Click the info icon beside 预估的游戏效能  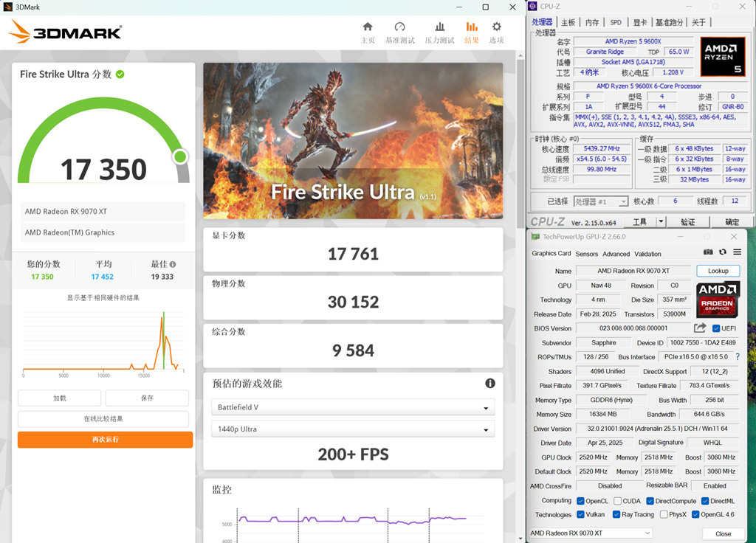tap(489, 384)
